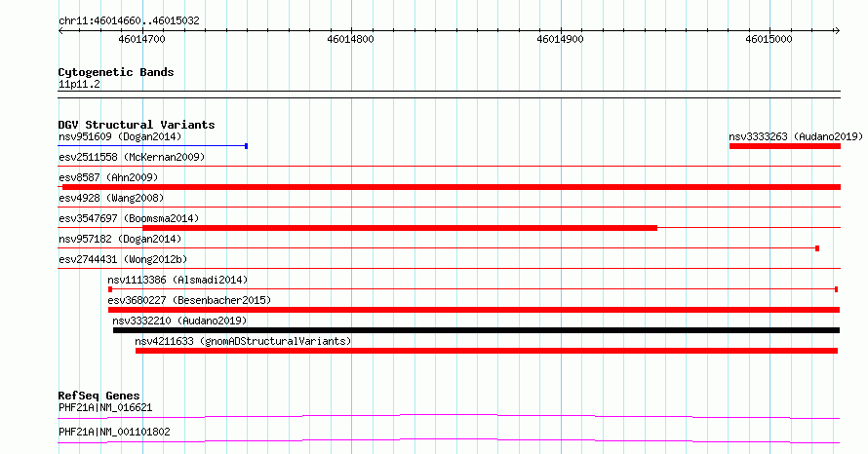The image size is (868, 454).
Task: Select the red nsv4211633 variant bar
Action: [487, 351]
